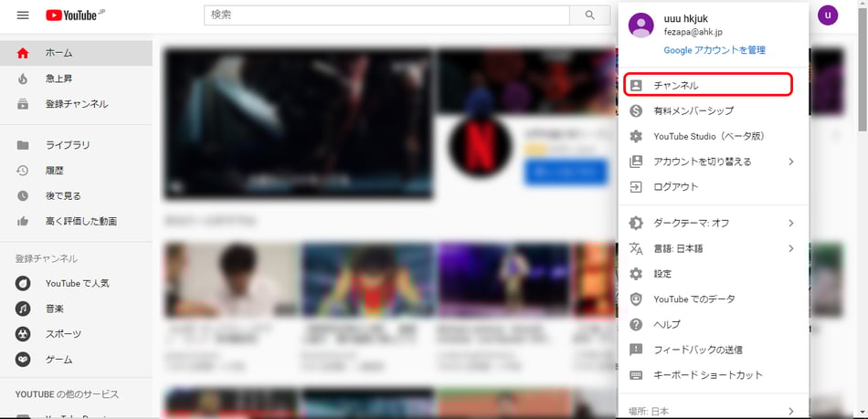Click the ログアウト sign-out icon
The image size is (868, 419).
click(x=636, y=187)
